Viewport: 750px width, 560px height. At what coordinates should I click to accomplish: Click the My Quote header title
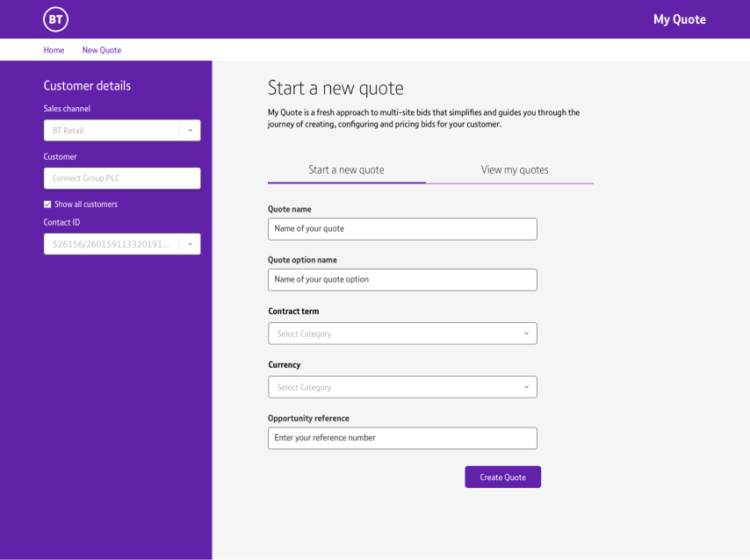tap(679, 19)
